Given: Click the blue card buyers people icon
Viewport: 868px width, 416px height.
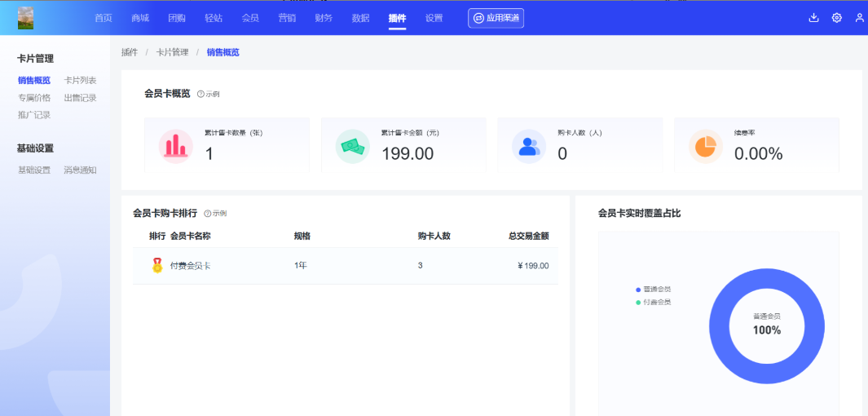Looking at the screenshot, I should pyautogui.click(x=529, y=147).
